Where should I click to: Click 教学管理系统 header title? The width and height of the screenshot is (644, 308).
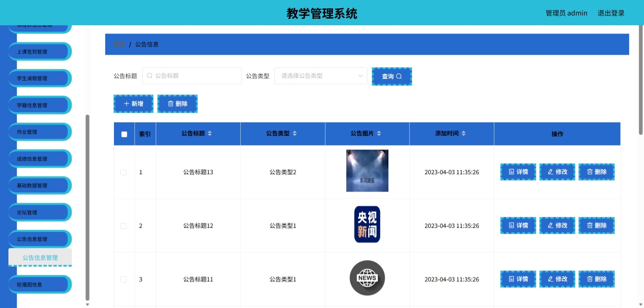point(322,14)
